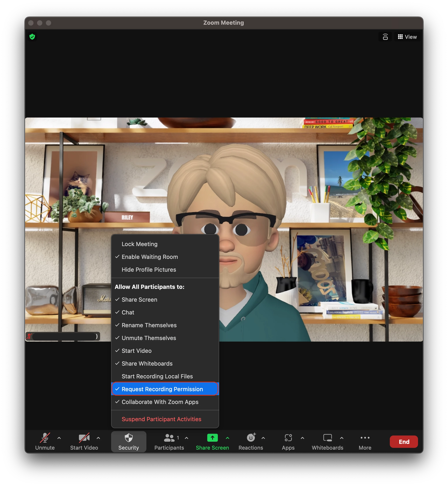Choose Suspend Participant Activities
The width and height of the screenshot is (448, 486).
coord(161,419)
